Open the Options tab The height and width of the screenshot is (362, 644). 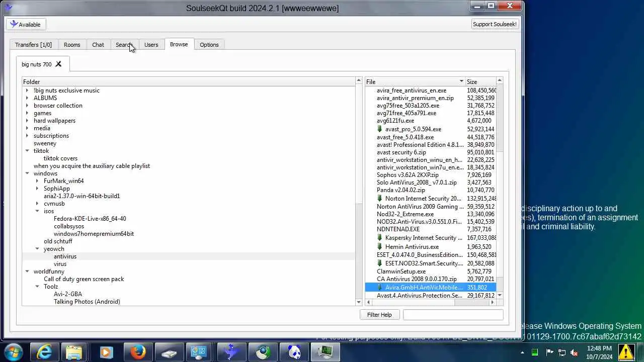tap(209, 45)
